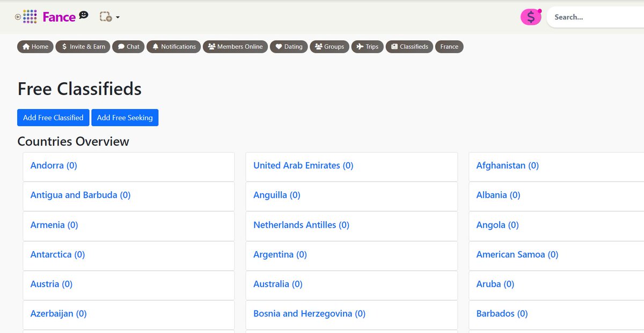Click the Free Classifieds heading
This screenshot has height=333, width=644.
[79, 89]
